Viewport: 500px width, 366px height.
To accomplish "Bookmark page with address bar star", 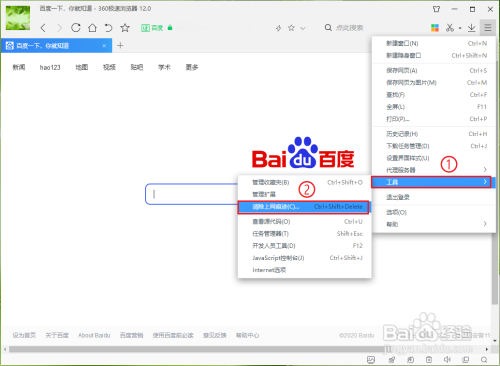I will (291, 28).
